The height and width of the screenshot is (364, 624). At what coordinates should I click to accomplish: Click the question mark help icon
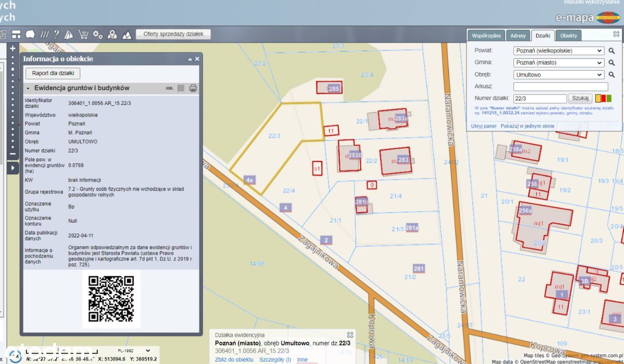pos(57,35)
